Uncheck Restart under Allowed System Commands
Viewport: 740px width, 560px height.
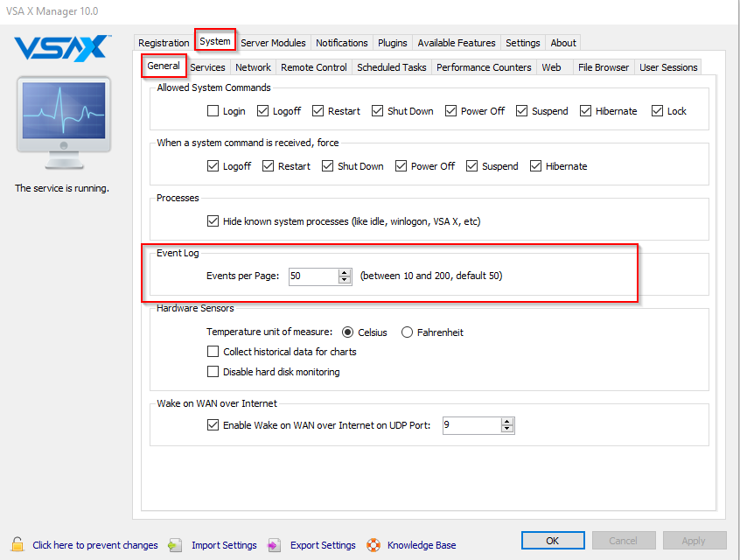[x=318, y=111]
